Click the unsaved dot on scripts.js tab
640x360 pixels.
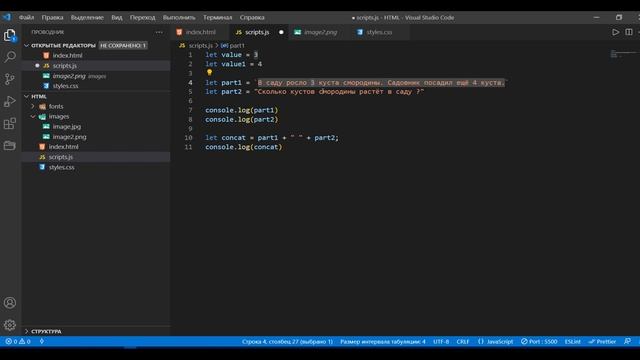281,32
